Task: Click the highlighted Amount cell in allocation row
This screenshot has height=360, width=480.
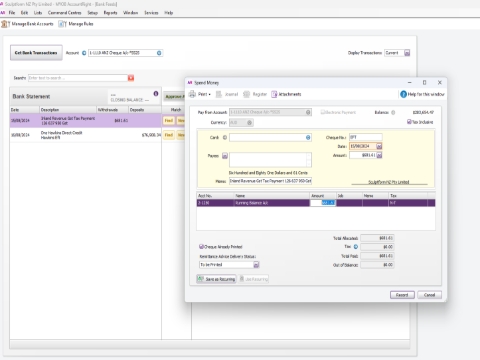Action: 323,203
